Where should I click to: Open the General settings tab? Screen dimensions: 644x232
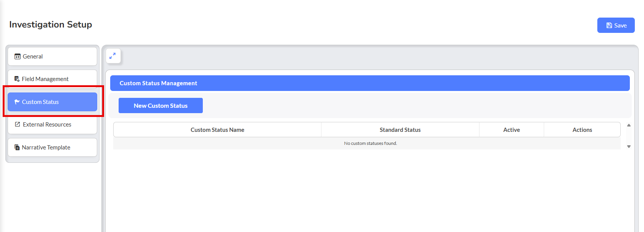[52, 57]
